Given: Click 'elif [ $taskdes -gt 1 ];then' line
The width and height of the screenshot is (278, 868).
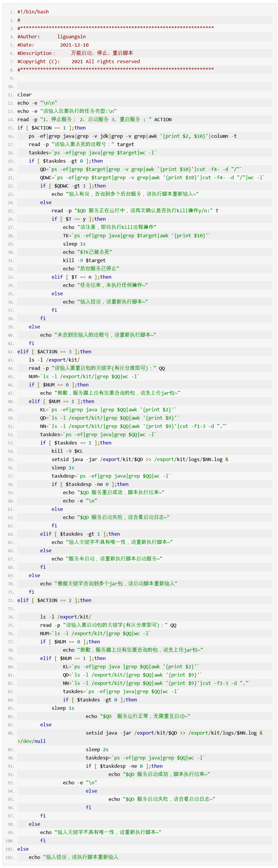Looking at the screenshot, I should 80,534.
